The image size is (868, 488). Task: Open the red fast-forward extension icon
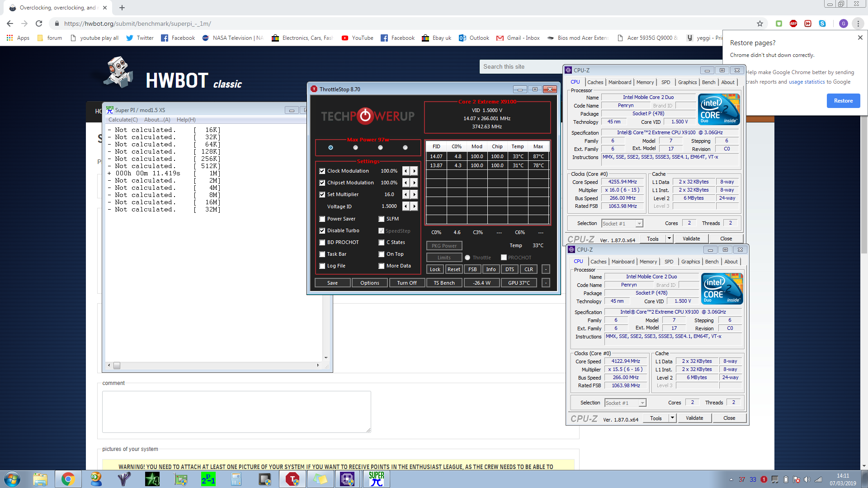pos(808,23)
